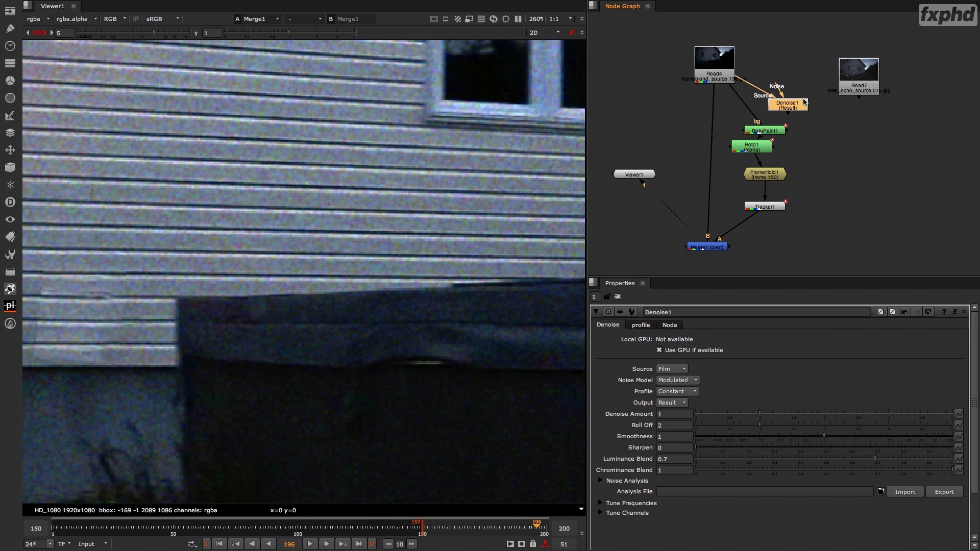
Task: Open the Noise Model dropdown
Action: point(677,380)
